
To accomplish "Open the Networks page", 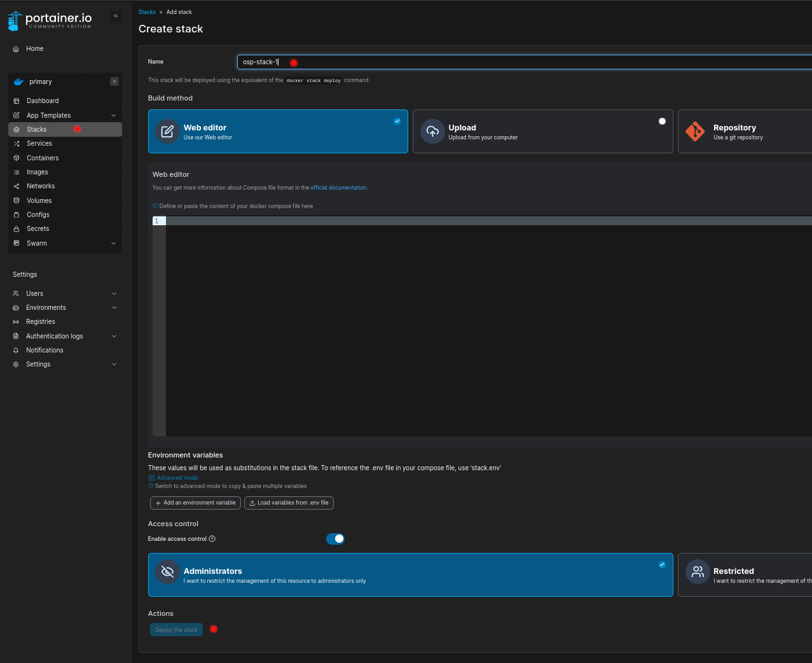I will [x=65, y=186].
